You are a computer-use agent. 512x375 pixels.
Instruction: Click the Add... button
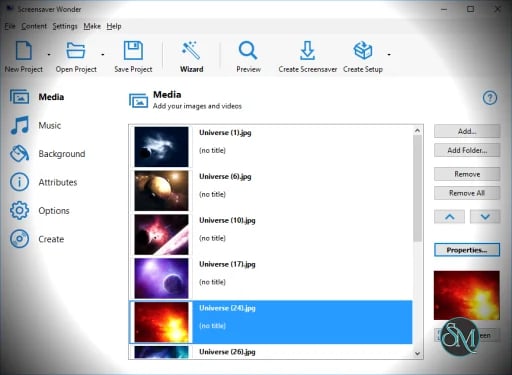[x=467, y=131]
